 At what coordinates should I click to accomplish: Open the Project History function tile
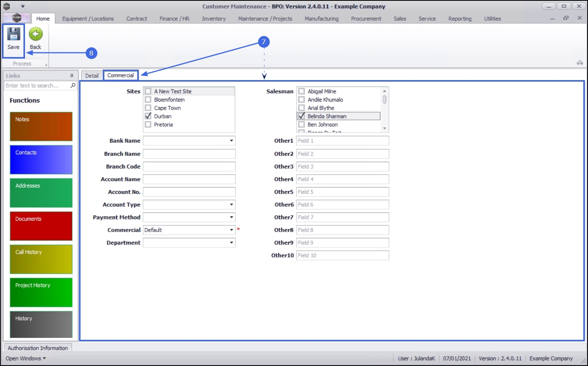click(x=41, y=293)
